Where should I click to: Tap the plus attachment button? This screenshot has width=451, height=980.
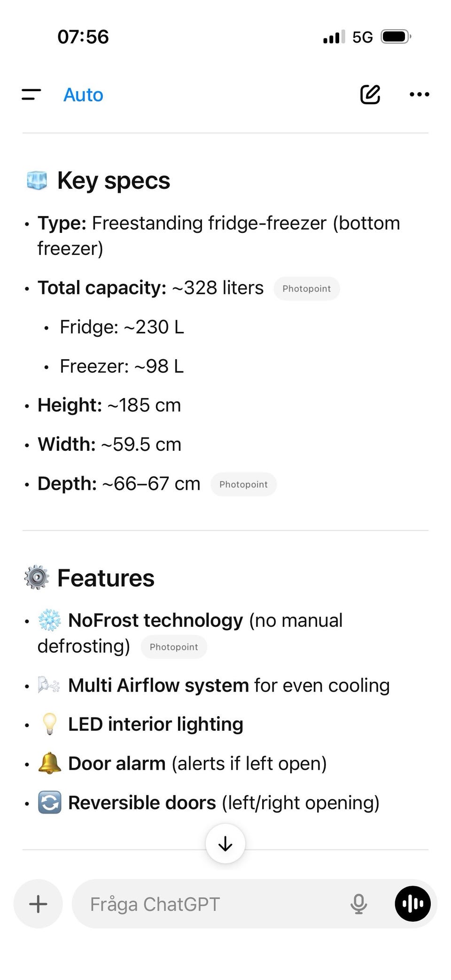point(38,903)
